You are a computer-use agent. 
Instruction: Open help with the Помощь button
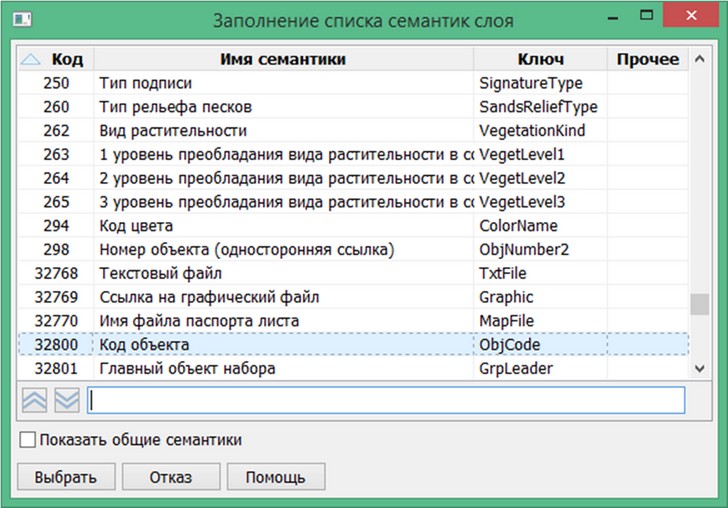click(275, 477)
